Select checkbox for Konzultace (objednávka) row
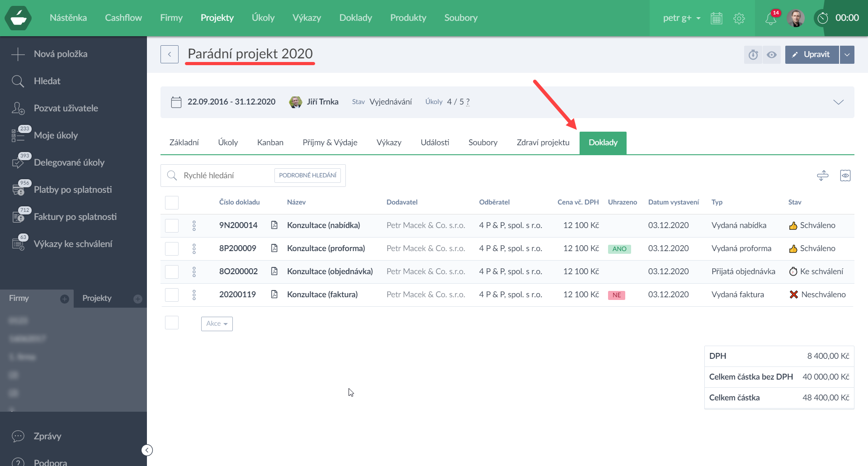The width and height of the screenshot is (868, 466). pos(172,271)
